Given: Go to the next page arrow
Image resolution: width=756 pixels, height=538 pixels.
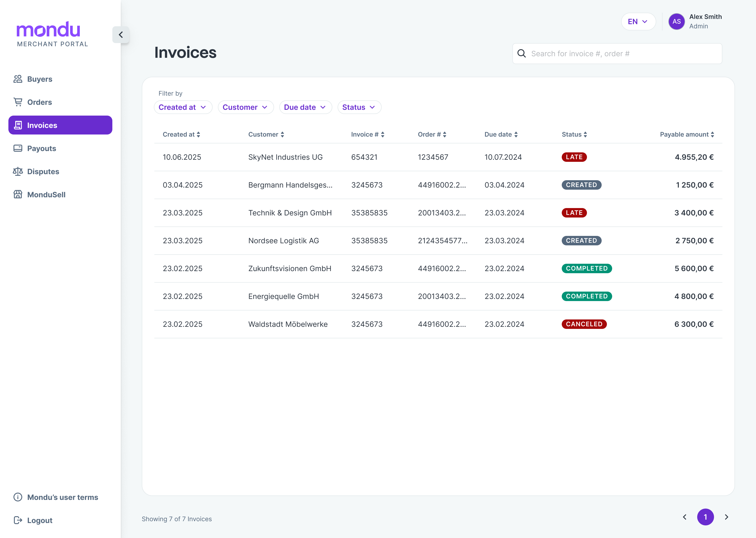Looking at the screenshot, I should click(x=727, y=517).
